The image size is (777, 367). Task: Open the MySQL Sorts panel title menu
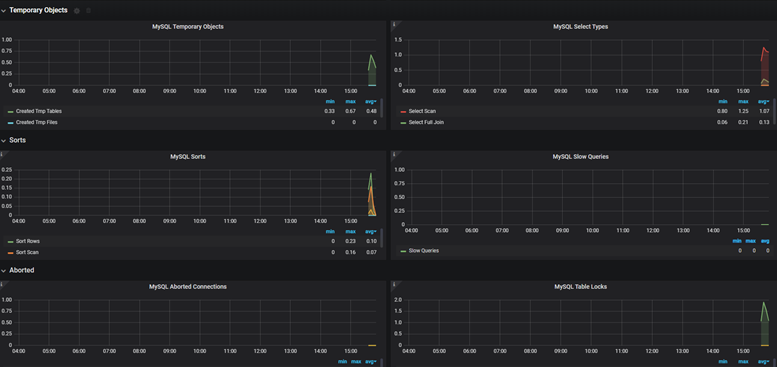[x=188, y=157]
